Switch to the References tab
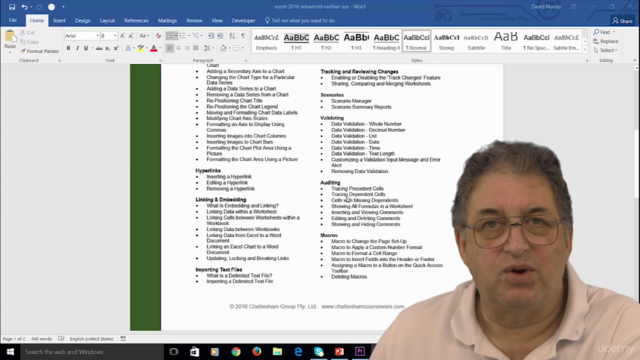Viewport: 640px width, 360px height. coord(136,20)
